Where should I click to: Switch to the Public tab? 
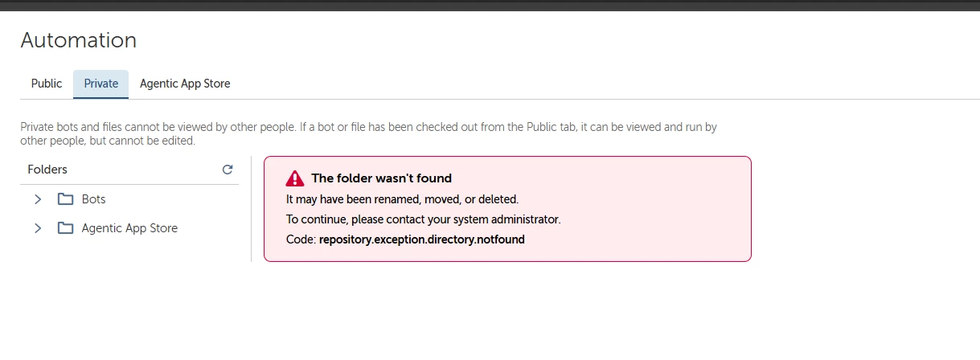pyautogui.click(x=47, y=84)
